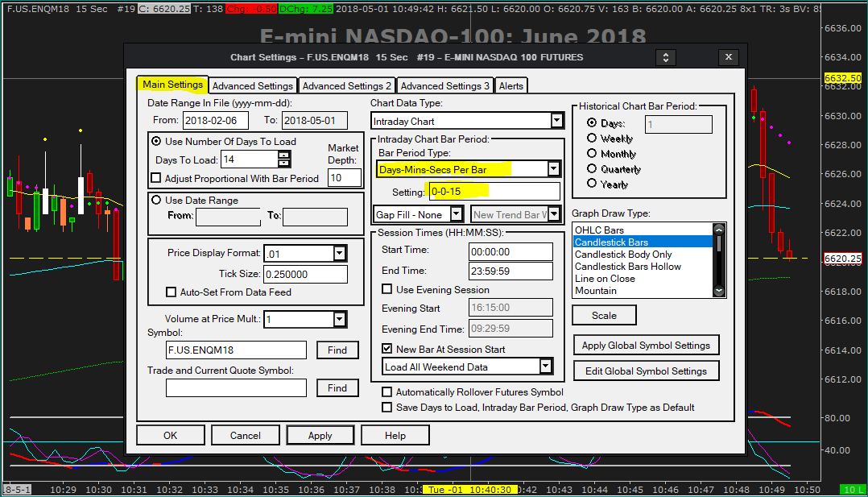
Task: Select Mountain draw type
Action: click(643, 291)
